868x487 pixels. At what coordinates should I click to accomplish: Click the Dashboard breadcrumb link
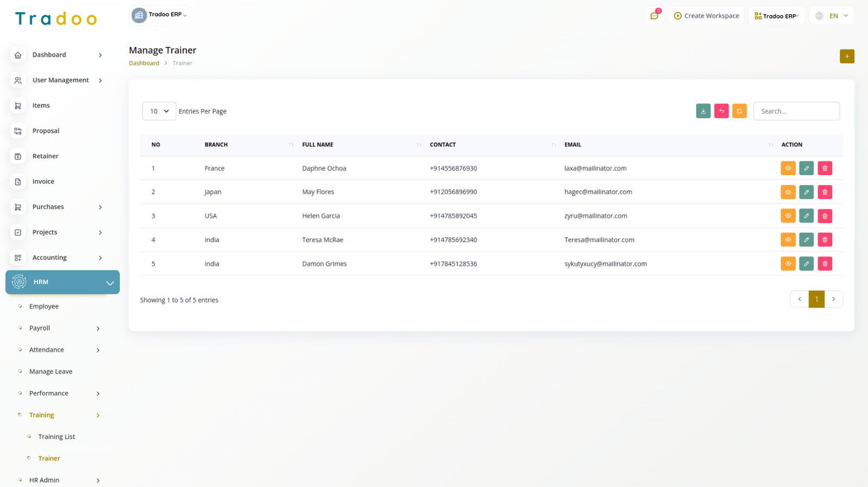[144, 63]
